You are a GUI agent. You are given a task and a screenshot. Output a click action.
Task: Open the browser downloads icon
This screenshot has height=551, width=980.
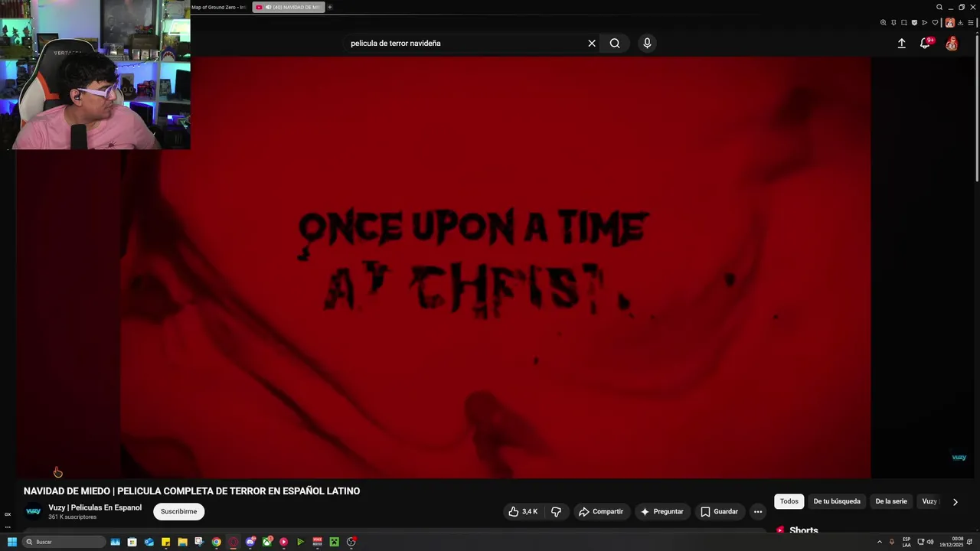pyautogui.click(x=960, y=22)
